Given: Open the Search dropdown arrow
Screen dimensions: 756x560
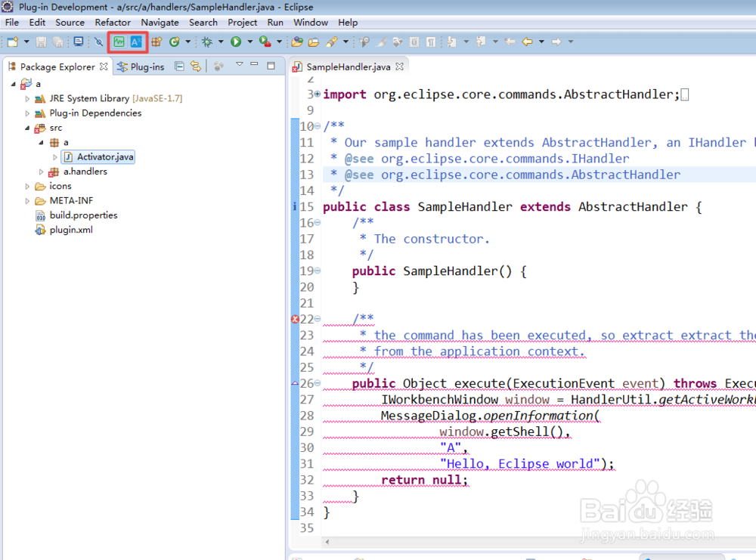Looking at the screenshot, I should [345, 42].
